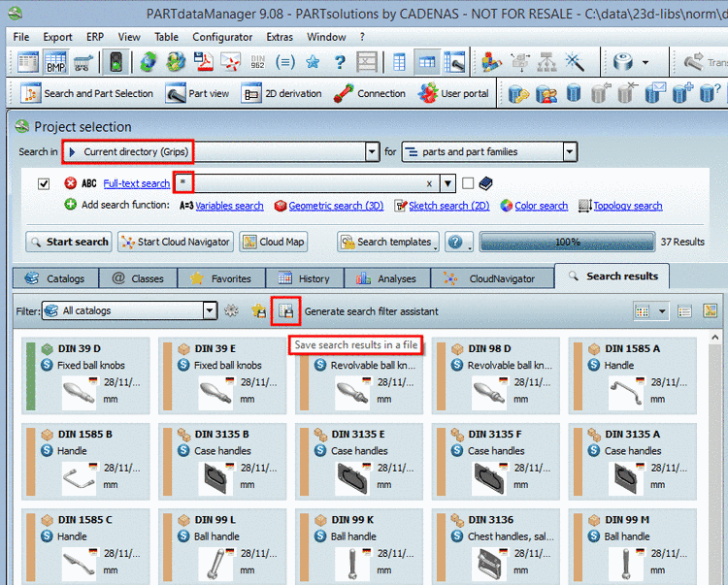
Task: Open the File menu
Action: tap(21, 37)
